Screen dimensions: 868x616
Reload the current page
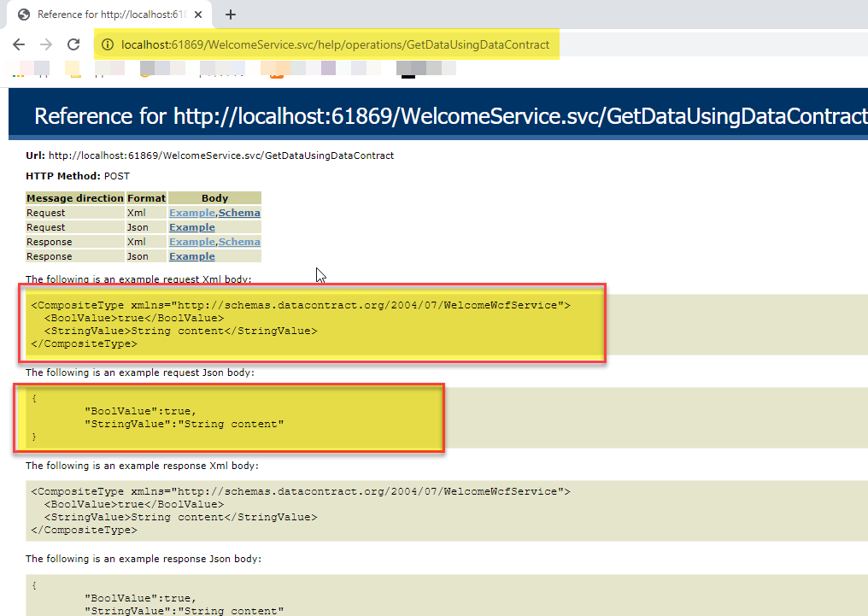tap(73, 44)
